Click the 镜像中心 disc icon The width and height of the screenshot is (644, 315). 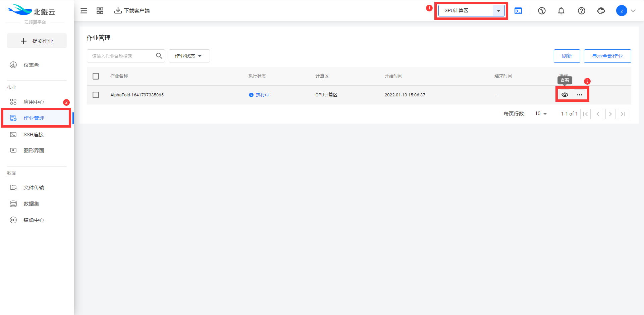tap(13, 220)
